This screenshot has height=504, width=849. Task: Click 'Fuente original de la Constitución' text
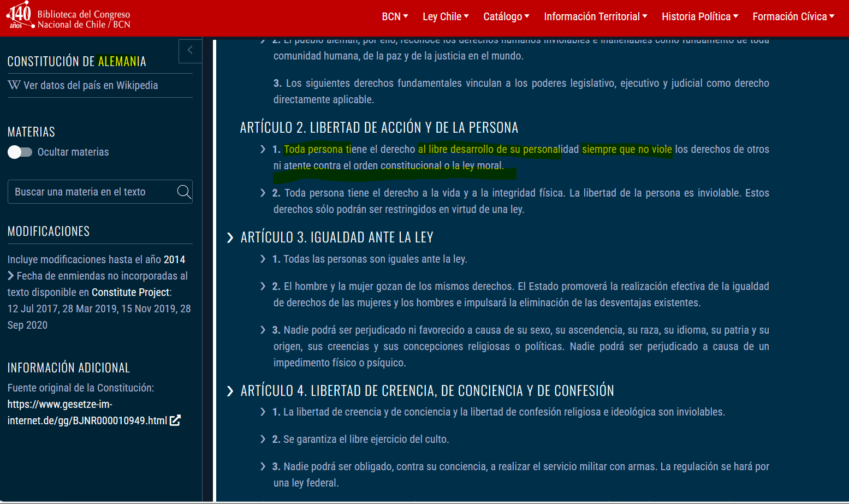[81, 388]
